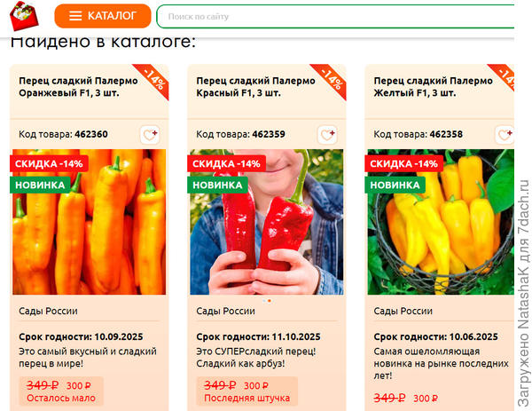Open the yellow peppers basket photo
Viewport: 532px width, 411px height.
point(441,222)
